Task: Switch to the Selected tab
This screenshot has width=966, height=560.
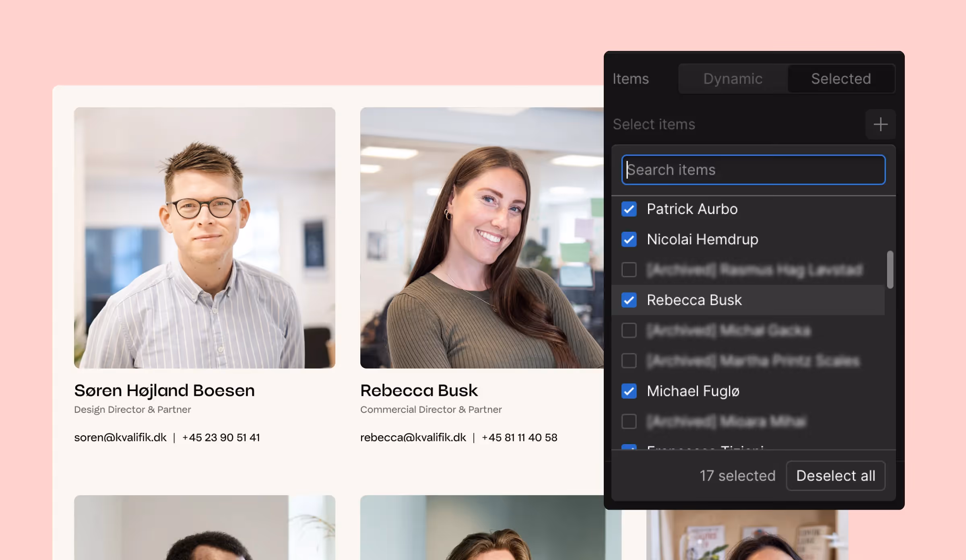Action: tap(841, 78)
